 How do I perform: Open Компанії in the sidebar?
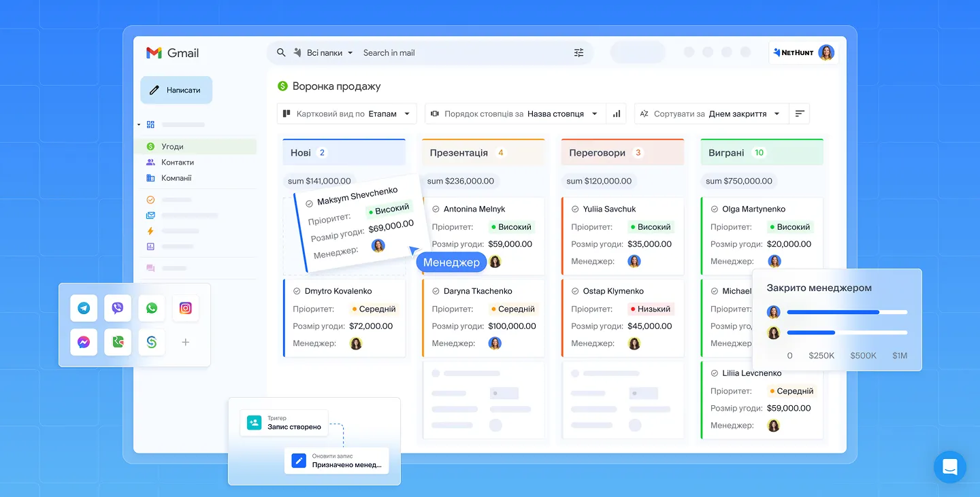[x=176, y=178]
